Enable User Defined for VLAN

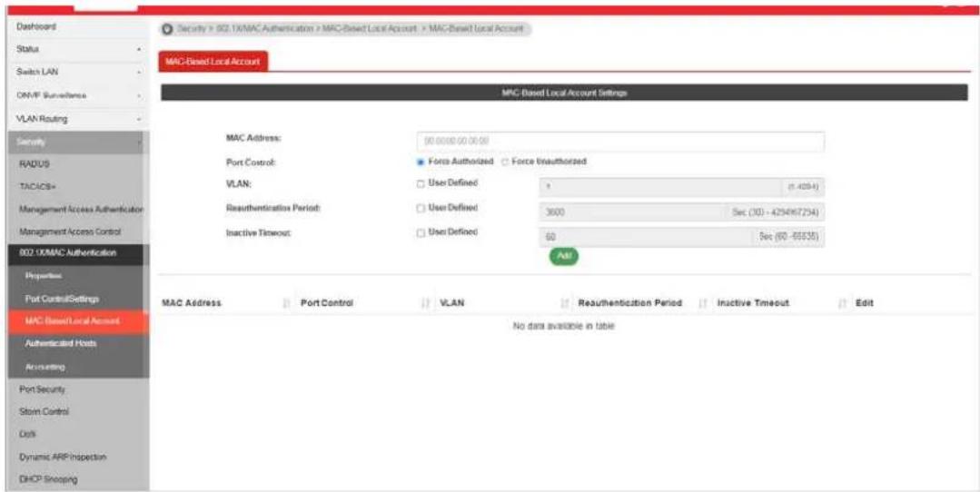(x=421, y=183)
